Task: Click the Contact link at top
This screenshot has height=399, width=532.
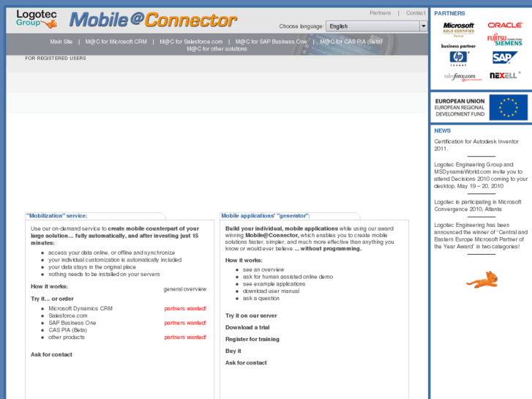Action: [x=416, y=13]
